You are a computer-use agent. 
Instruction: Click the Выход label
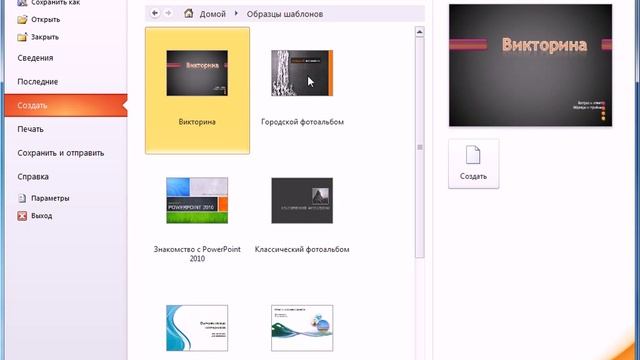[x=42, y=216]
